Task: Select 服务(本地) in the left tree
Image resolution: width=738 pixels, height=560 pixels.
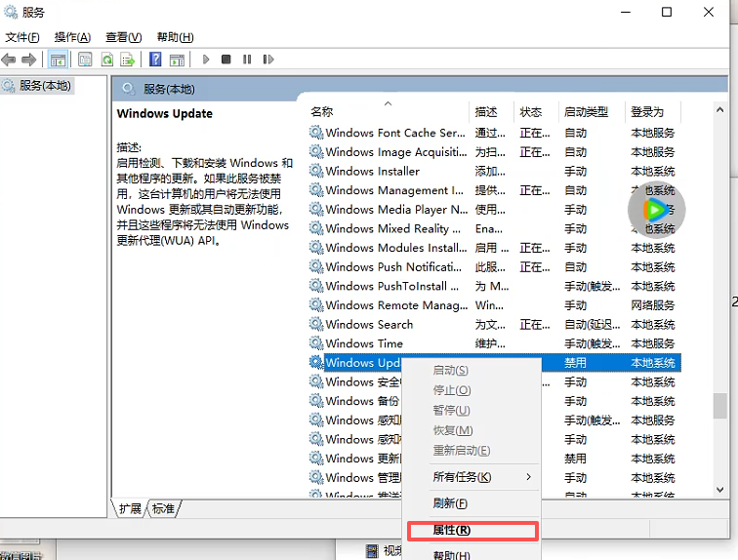Action: pyautogui.click(x=38, y=86)
